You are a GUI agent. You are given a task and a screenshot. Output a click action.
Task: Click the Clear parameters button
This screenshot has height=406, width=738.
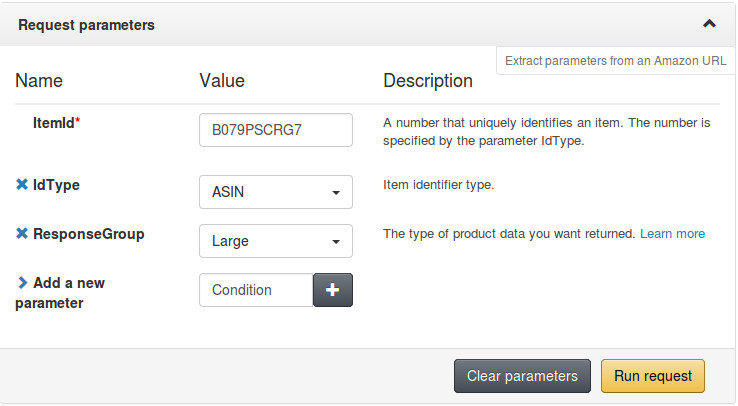pyautogui.click(x=522, y=376)
